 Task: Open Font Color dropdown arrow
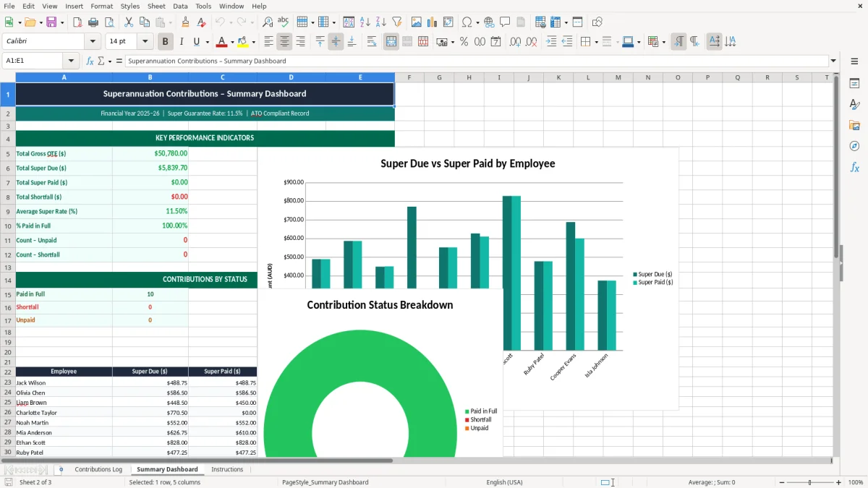click(x=232, y=42)
